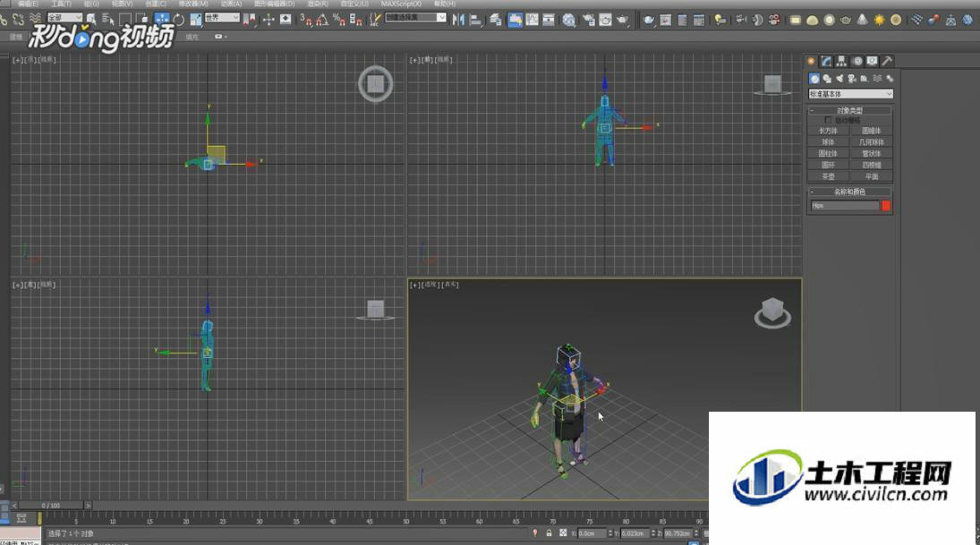Toggle the Angle Snap icon
This screenshot has height=545, width=980.
tap(322, 20)
